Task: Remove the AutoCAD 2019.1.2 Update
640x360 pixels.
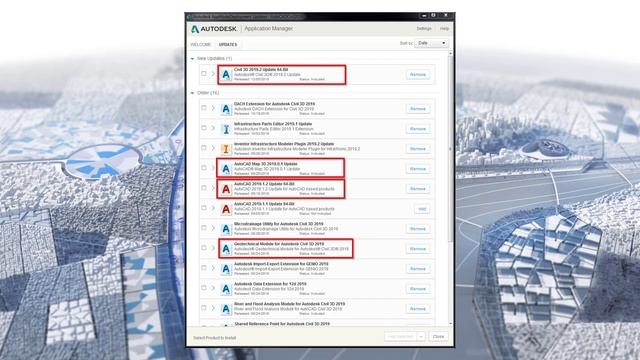Action: 418,189
